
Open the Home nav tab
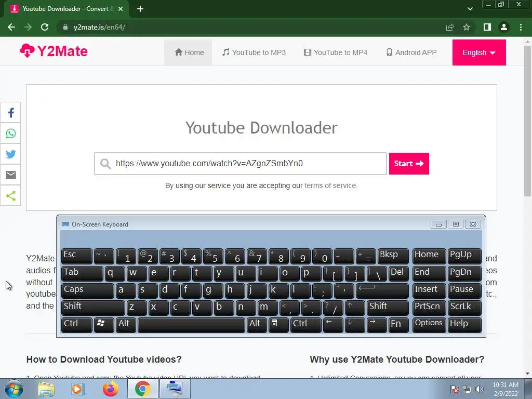(188, 52)
